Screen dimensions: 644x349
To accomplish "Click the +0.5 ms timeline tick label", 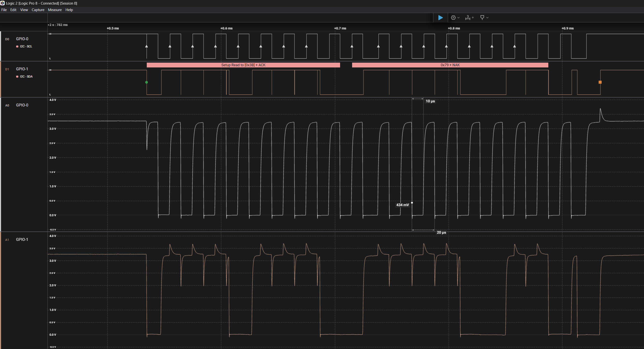I will point(113,28).
